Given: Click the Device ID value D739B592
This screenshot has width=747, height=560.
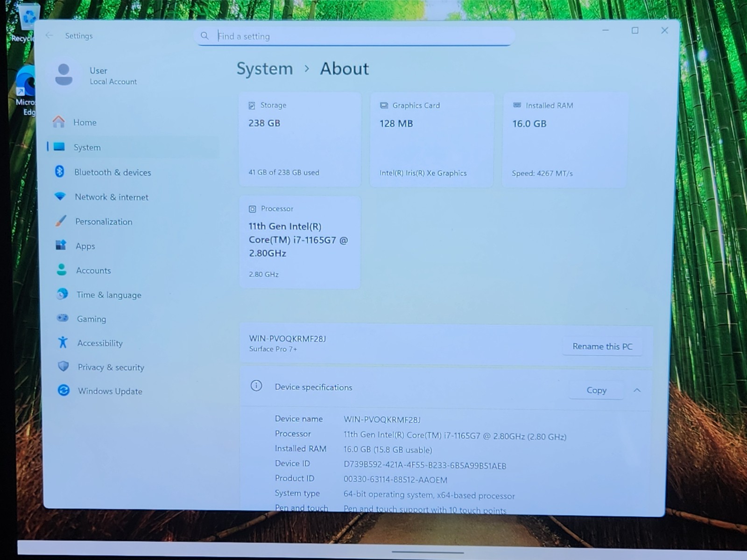Looking at the screenshot, I should coord(425,465).
